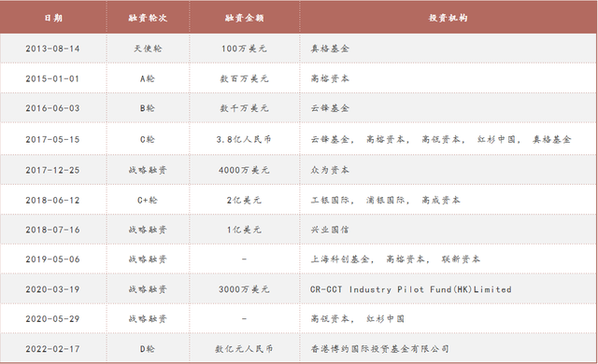This screenshot has width=598, height=364.
Task: Click the 日期 column header
Action: point(53,18)
